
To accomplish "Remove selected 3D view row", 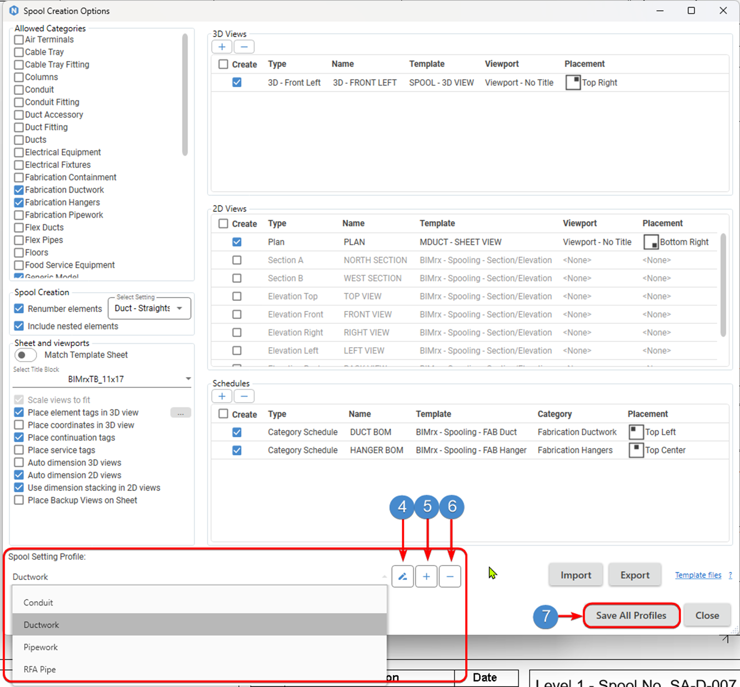I will point(244,47).
